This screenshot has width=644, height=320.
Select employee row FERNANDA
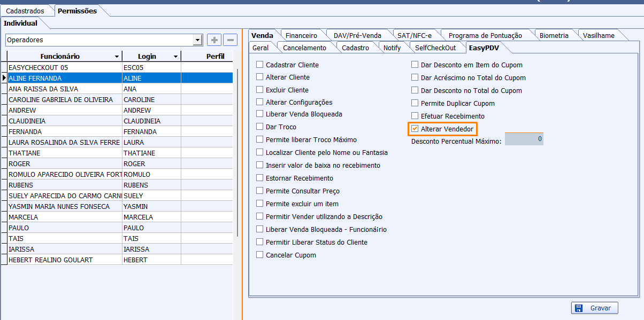point(64,131)
